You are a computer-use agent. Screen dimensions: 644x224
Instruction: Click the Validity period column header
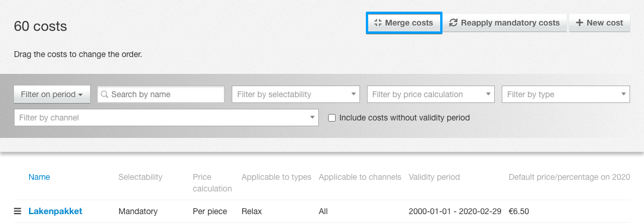coord(434,177)
